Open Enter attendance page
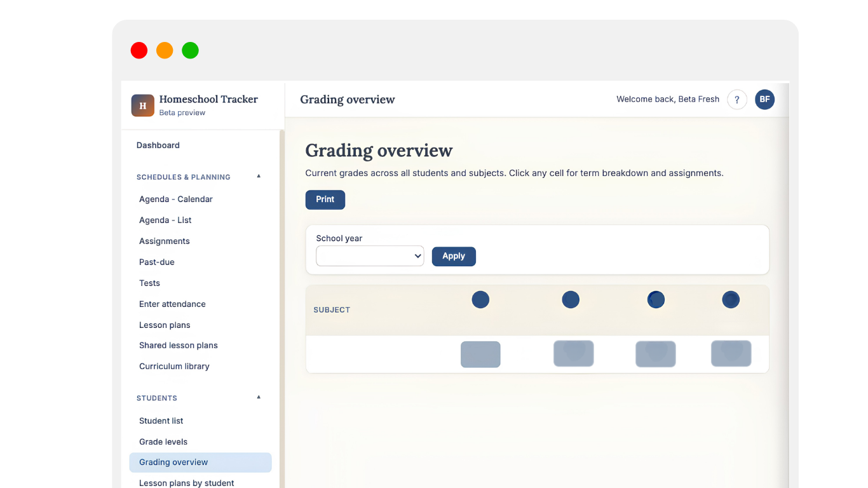This screenshot has width=868, height=488. point(173,304)
